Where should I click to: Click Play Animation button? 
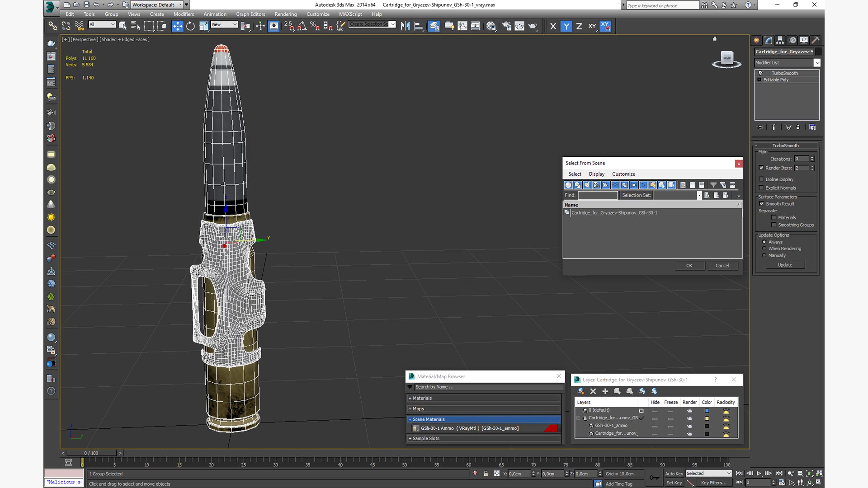[759, 474]
